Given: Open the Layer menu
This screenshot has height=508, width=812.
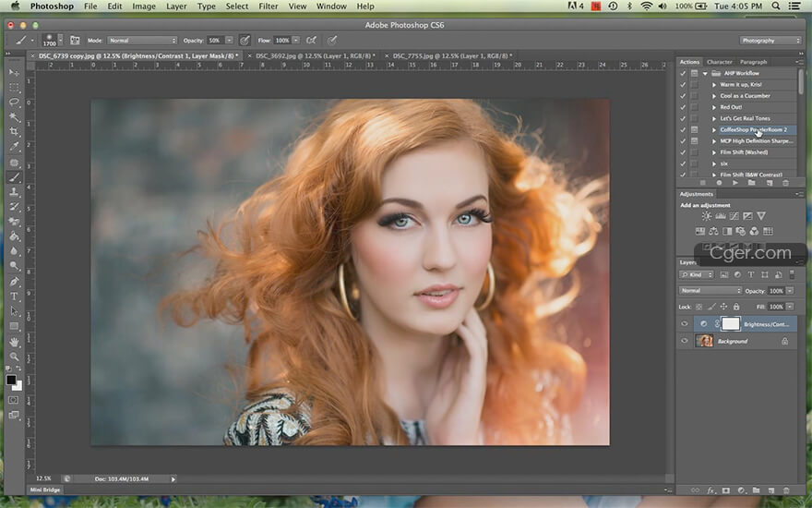Looking at the screenshot, I should click(176, 6).
